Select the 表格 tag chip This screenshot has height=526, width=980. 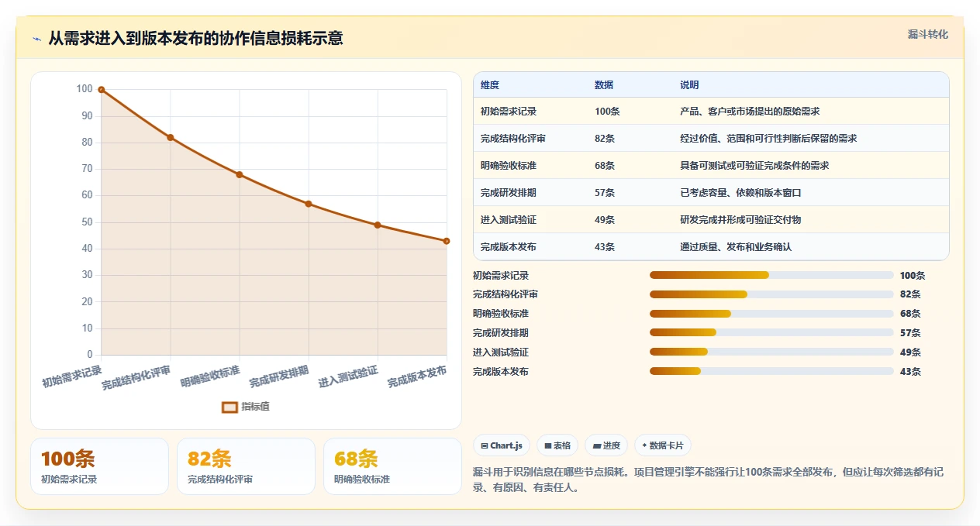557,445
